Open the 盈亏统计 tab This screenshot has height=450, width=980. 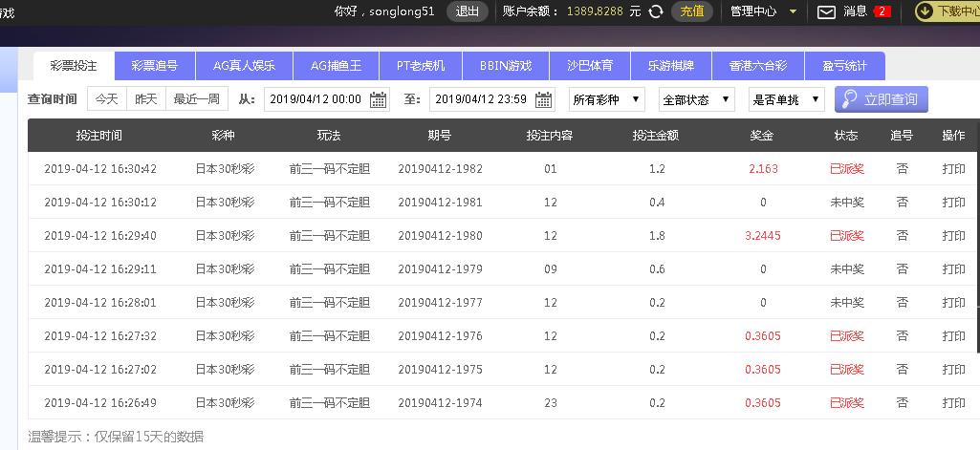pyautogui.click(x=844, y=66)
